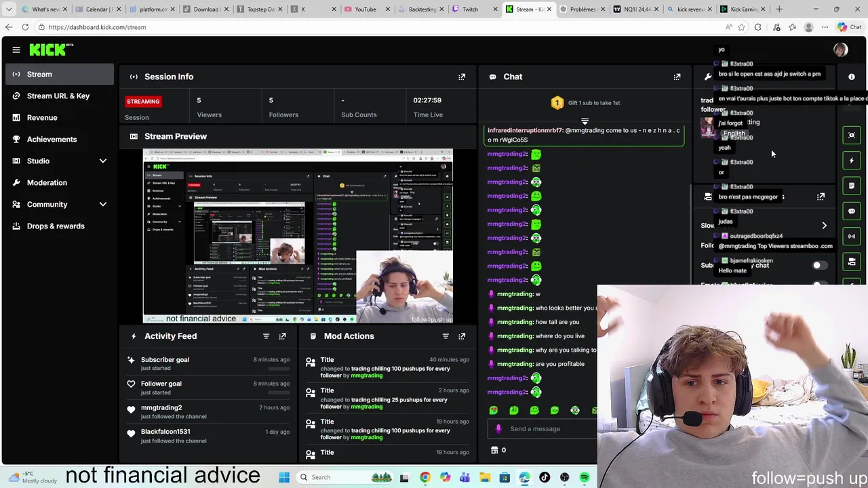Click the broadcast signal icon in right toolbar
Viewport: 868px width, 488px height.
852,236
